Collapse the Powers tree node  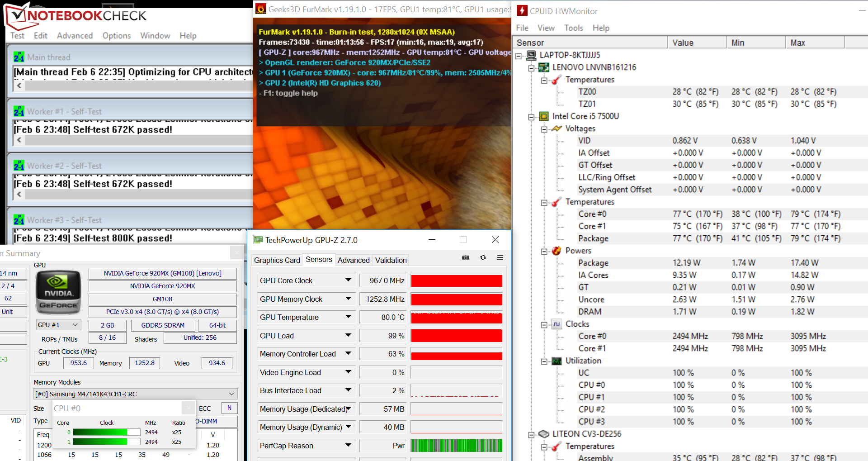(544, 251)
